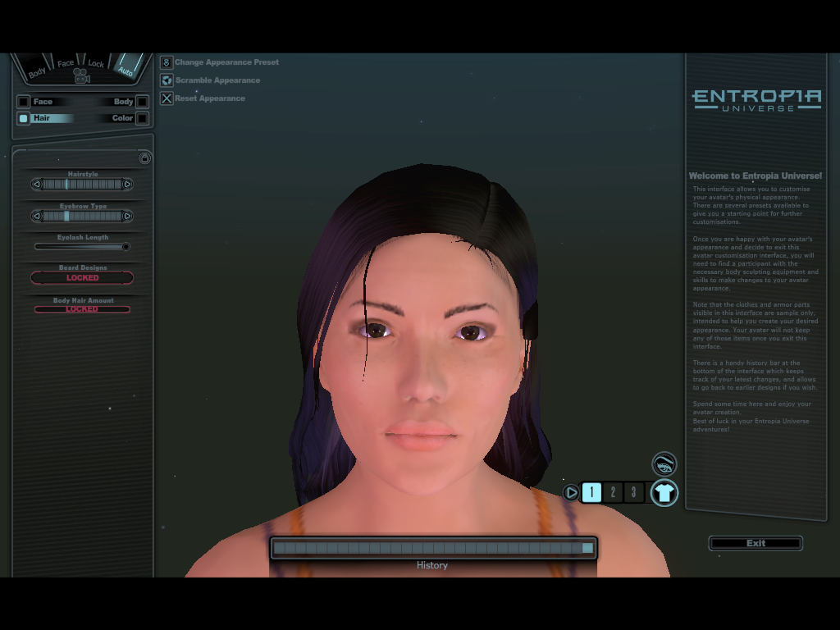Select the Reset Appearance X icon
The width and height of the screenshot is (840, 630).
click(167, 98)
